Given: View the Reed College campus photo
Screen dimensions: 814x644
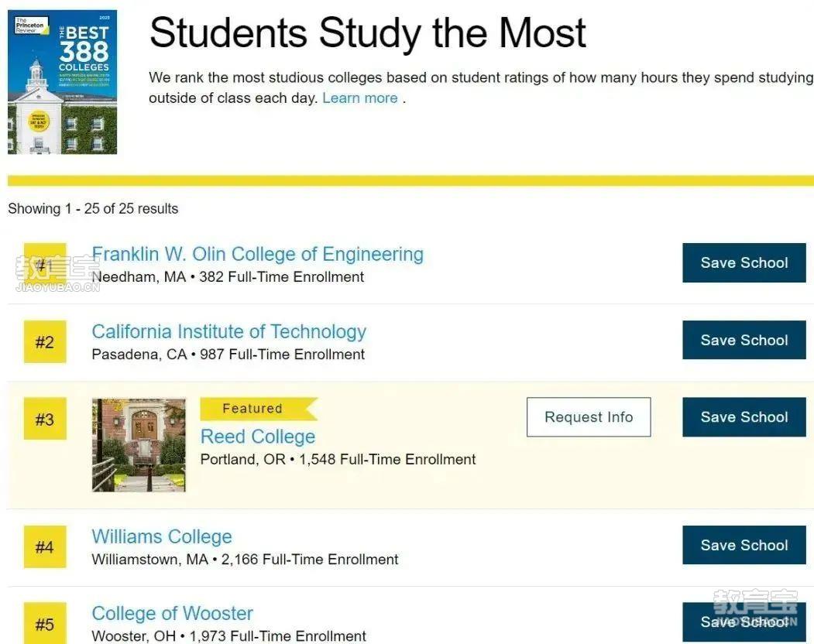Looking at the screenshot, I should pyautogui.click(x=139, y=445).
